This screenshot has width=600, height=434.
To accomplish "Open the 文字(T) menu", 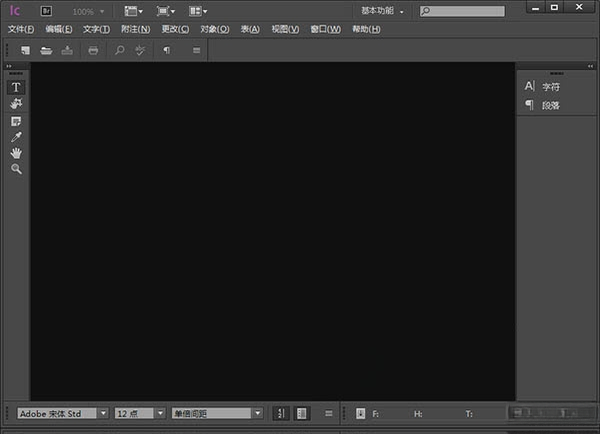I will (96, 29).
